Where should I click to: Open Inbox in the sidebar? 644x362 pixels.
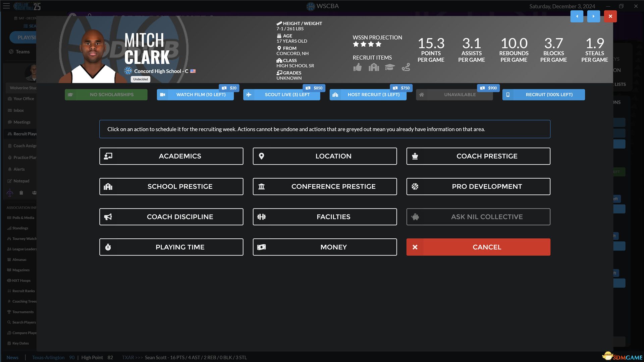coord(18,110)
